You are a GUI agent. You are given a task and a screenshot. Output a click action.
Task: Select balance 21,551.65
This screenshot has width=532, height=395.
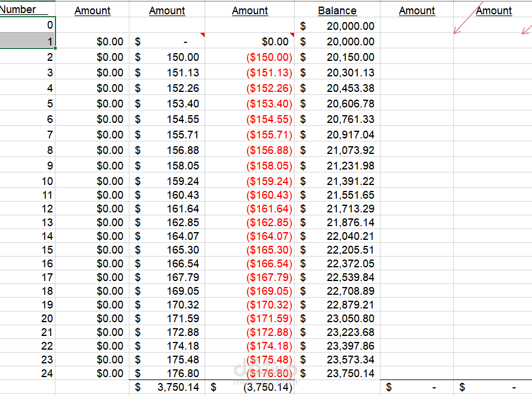(x=337, y=195)
